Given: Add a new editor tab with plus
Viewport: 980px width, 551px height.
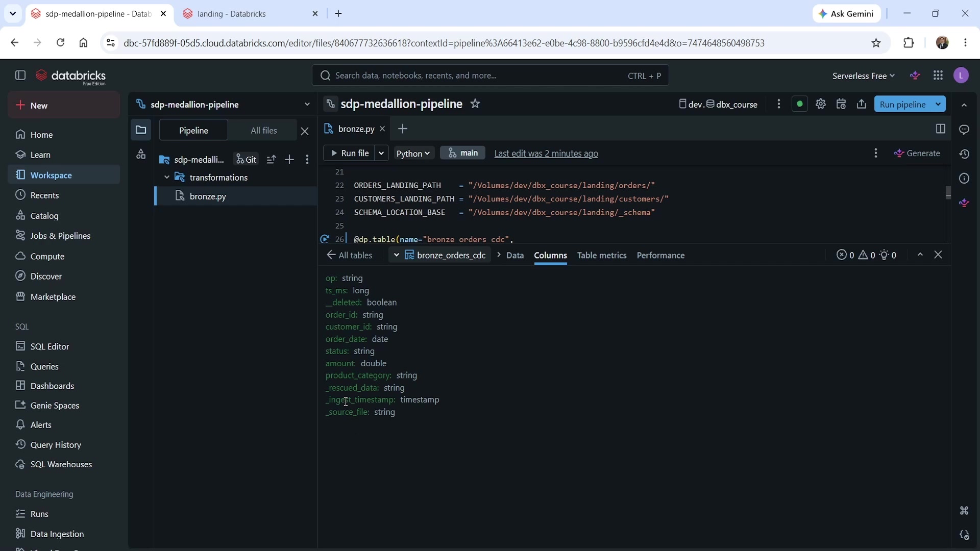Looking at the screenshot, I should (403, 129).
